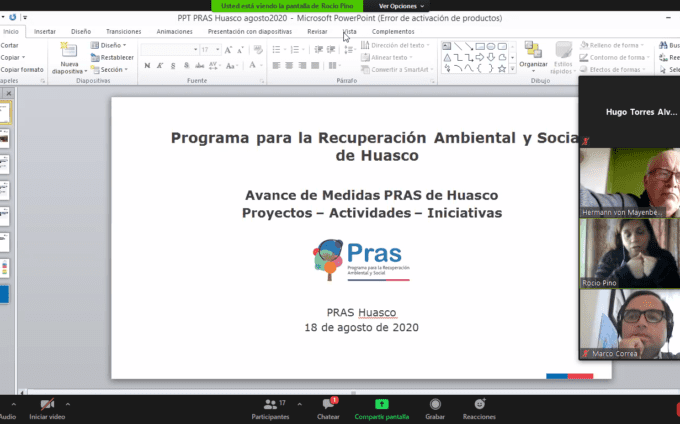Select the five-point star shape
This screenshot has height=424, width=680.
pos(502,68)
